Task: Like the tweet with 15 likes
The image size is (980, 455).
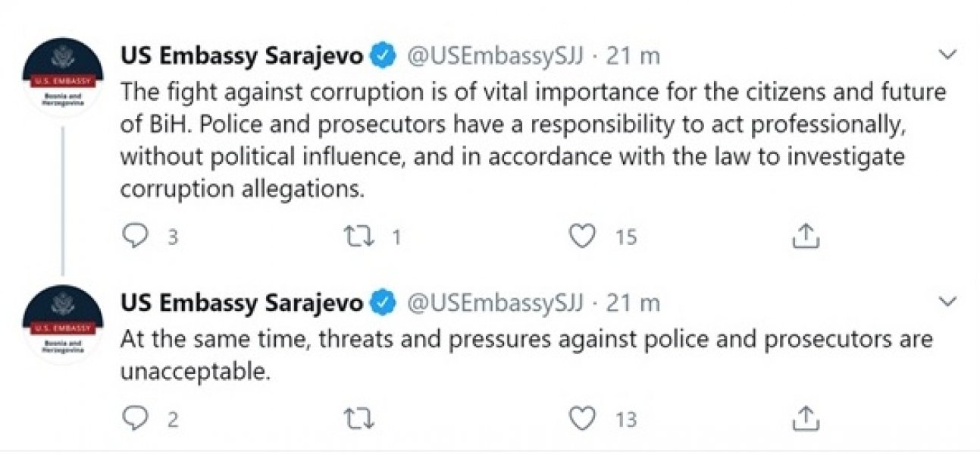Action: coord(582,237)
